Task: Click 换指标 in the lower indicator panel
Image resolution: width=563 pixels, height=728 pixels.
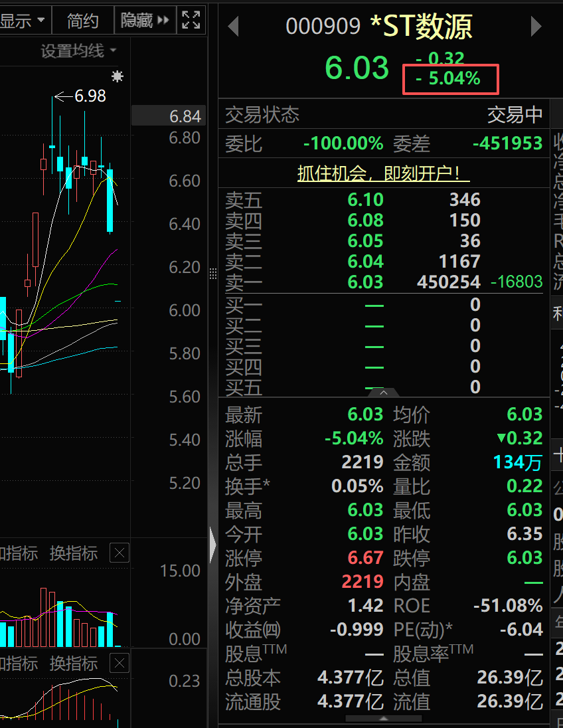Action: click(x=73, y=663)
